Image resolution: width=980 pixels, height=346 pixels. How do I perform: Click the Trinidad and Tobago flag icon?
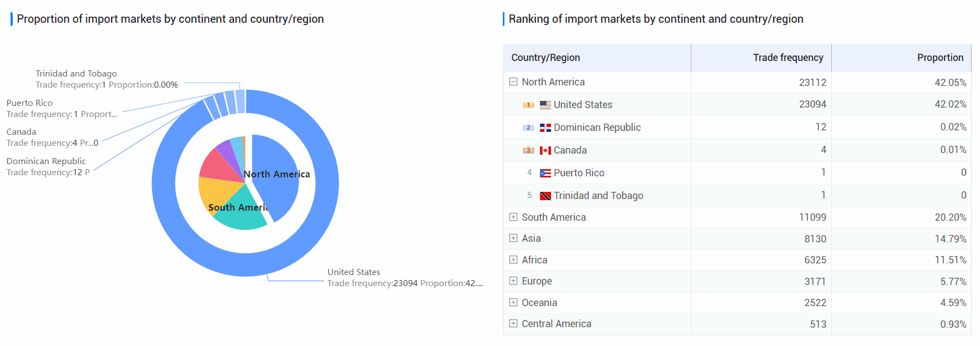(x=545, y=196)
